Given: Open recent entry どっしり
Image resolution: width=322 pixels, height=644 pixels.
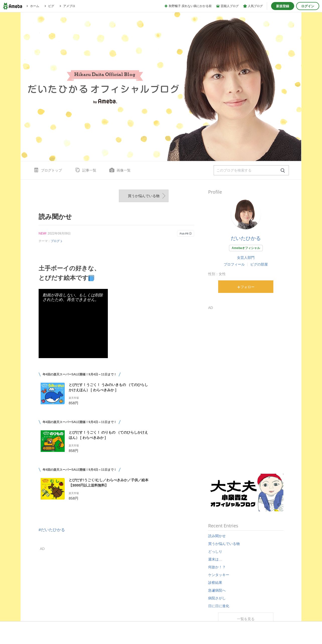Looking at the screenshot, I should 215,551.
